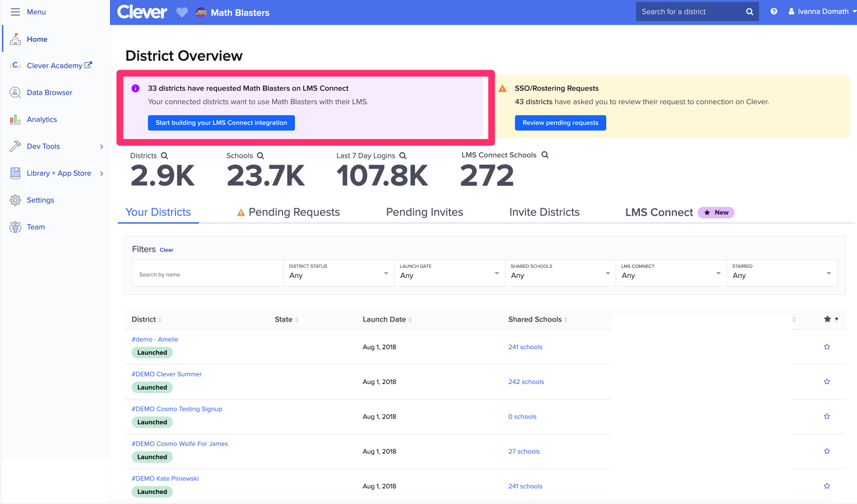This screenshot has width=857, height=504.
Task: Click the heart icon beside Clever logo
Action: (182, 12)
